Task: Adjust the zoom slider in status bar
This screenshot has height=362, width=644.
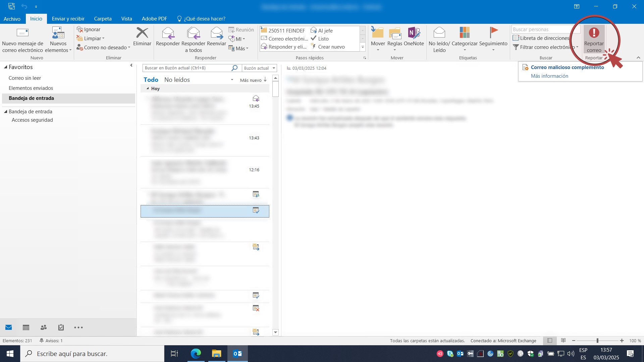Action: [597, 341]
